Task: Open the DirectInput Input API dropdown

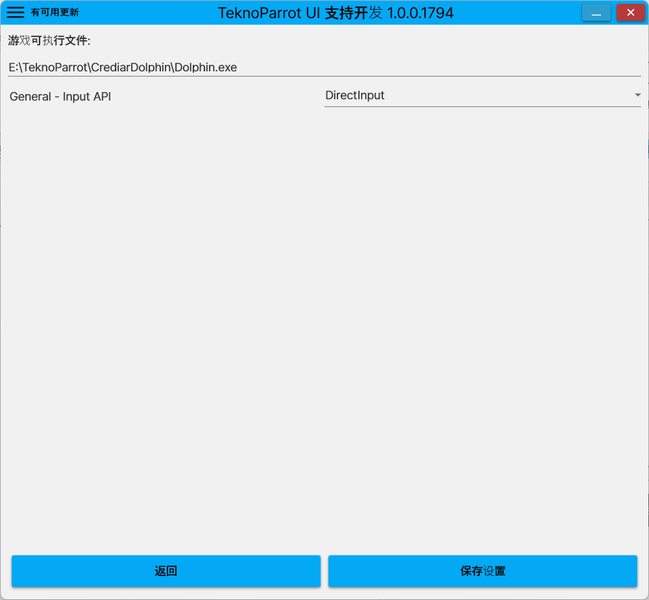Action: tap(483, 96)
